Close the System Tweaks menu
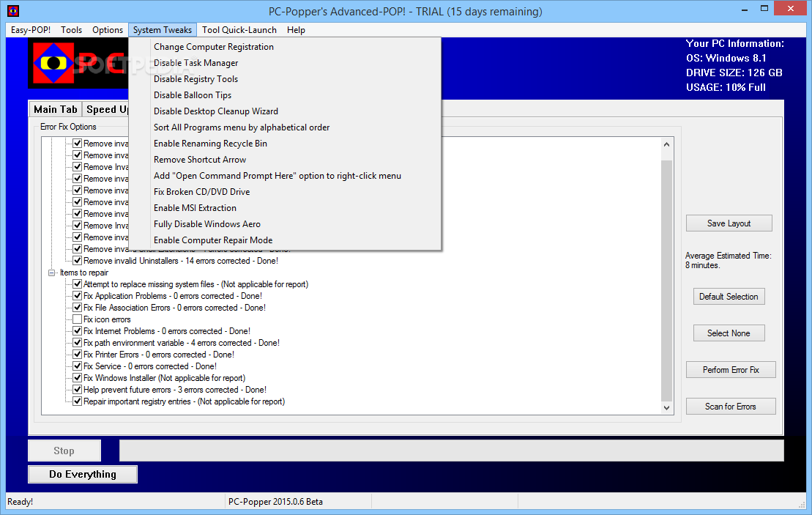 pyautogui.click(x=163, y=30)
